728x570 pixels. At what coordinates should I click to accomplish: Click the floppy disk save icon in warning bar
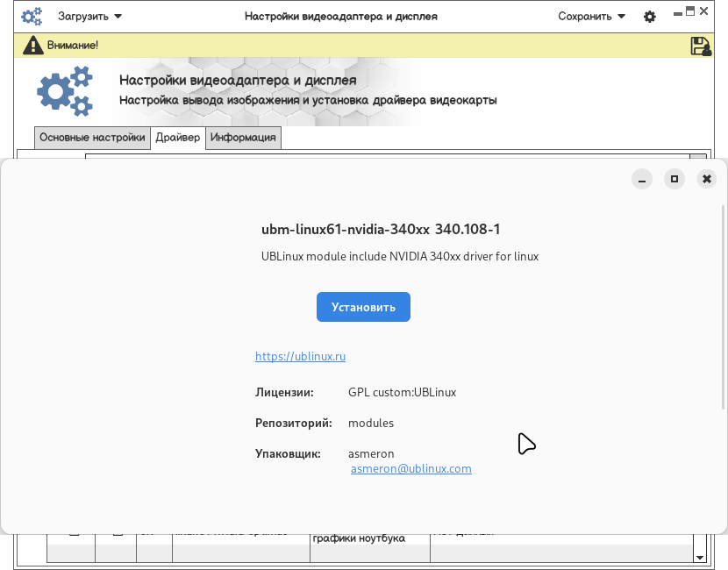pyautogui.click(x=701, y=46)
